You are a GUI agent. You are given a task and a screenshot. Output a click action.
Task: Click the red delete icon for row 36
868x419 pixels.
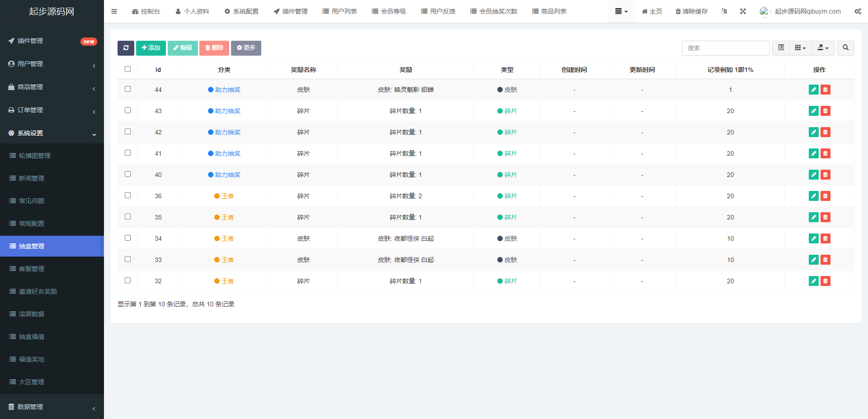[x=826, y=196]
